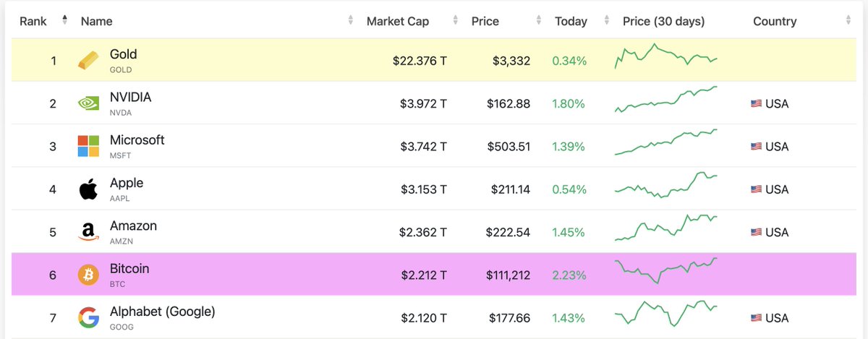View Apple 30-day price sparkline chart

[666, 186]
